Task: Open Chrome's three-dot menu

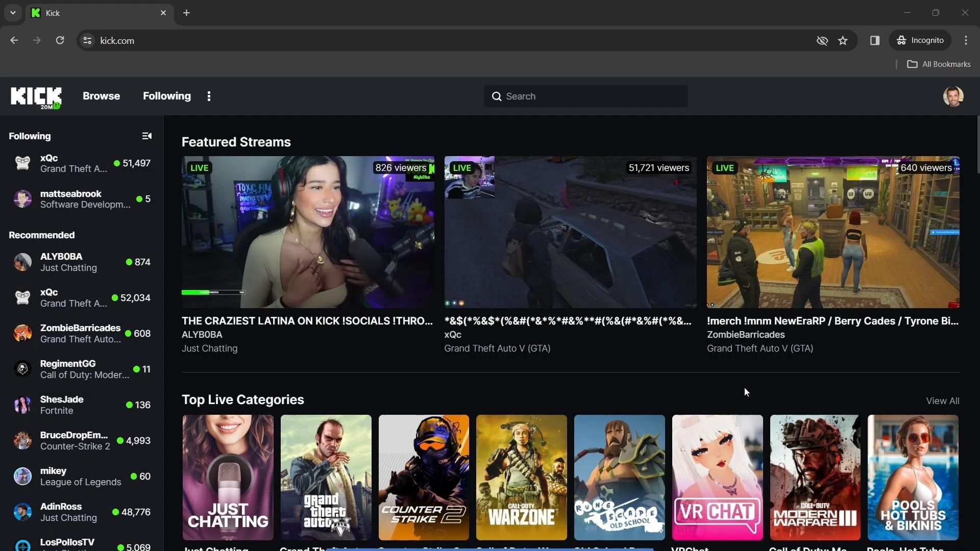Action: (966, 41)
